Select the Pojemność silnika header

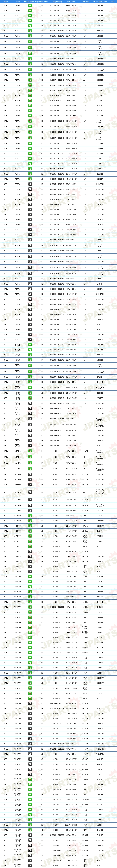tap(42, 2)
